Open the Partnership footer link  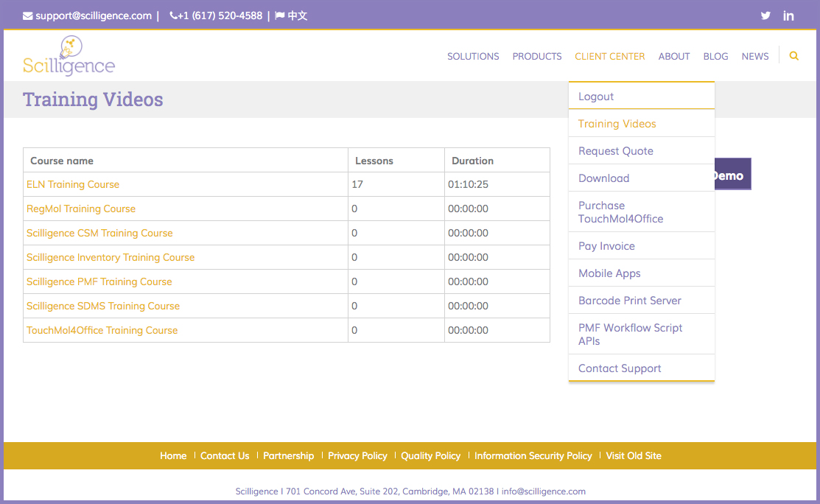[x=288, y=456]
